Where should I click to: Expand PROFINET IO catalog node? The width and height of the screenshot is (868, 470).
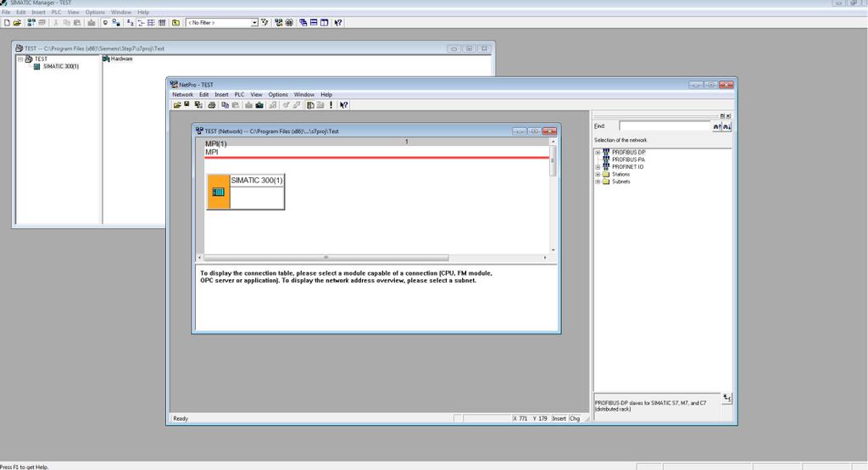tap(598, 167)
